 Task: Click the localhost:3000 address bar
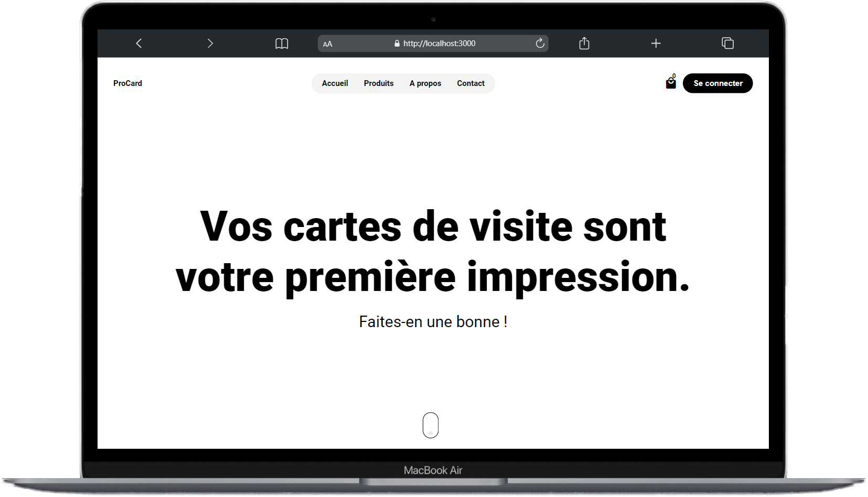[x=433, y=44]
